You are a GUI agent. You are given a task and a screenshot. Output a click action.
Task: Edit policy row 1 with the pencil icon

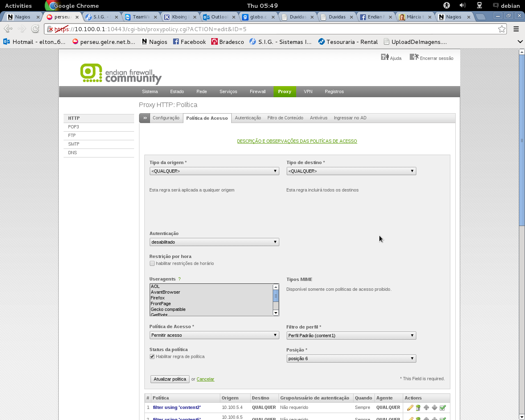410,408
